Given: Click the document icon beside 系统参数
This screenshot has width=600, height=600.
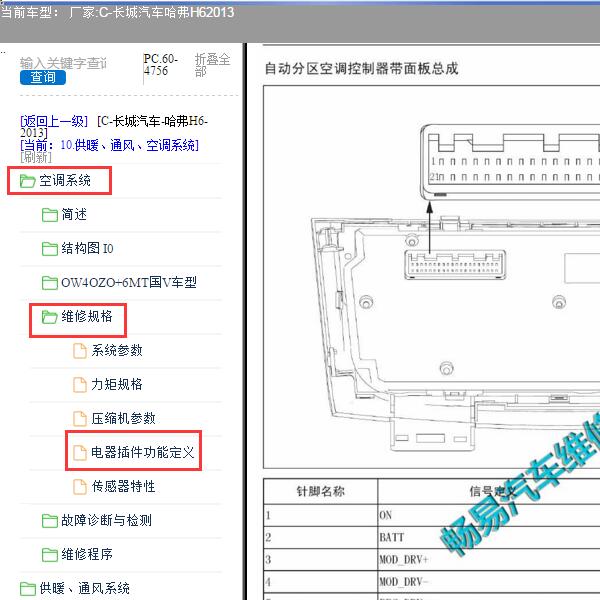Looking at the screenshot, I should 80,351.
